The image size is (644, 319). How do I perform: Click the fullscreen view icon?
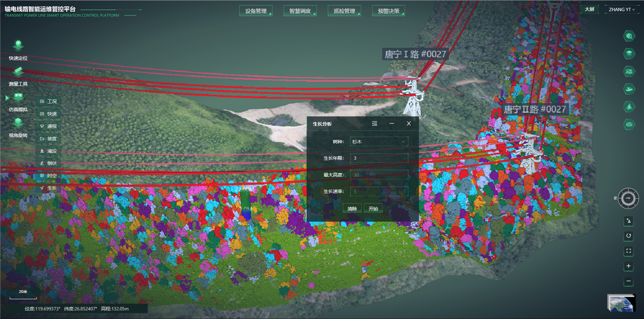tap(628, 251)
